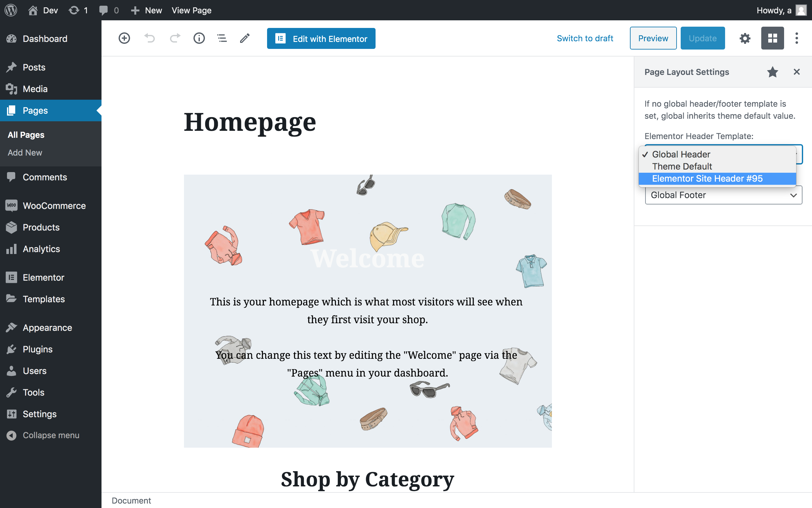Open the updates indicator showing 1
Viewport: 812px width, 508px height.
click(78, 10)
